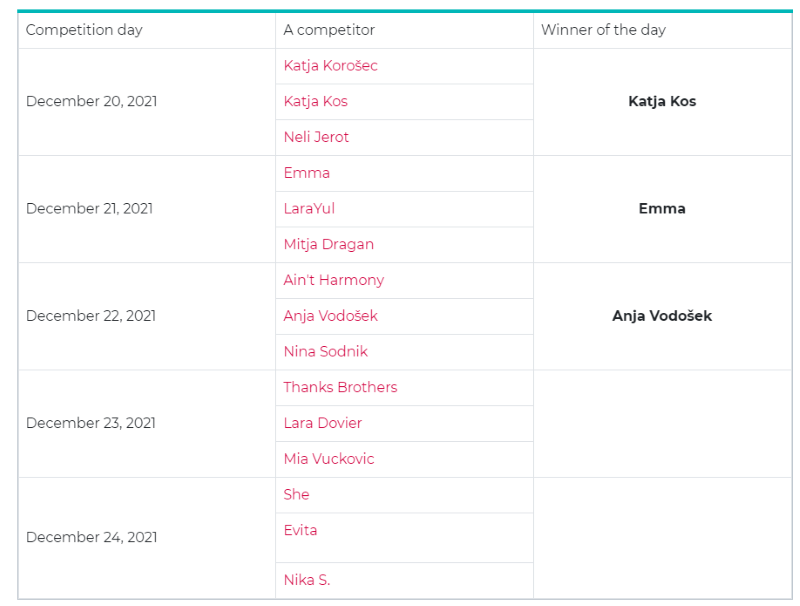Open the Ain't Harmony link
Screen dimensions: 800x606
click(333, 280)
